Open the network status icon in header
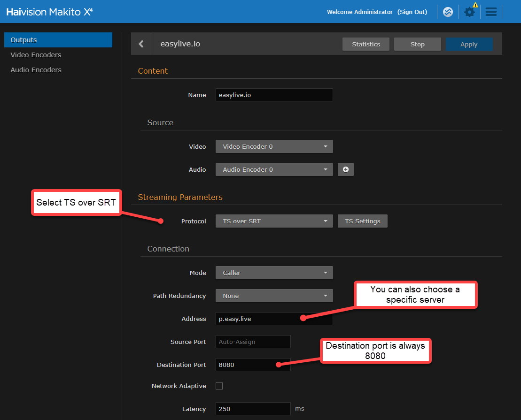The image size is (521, 420). (448, 12)
